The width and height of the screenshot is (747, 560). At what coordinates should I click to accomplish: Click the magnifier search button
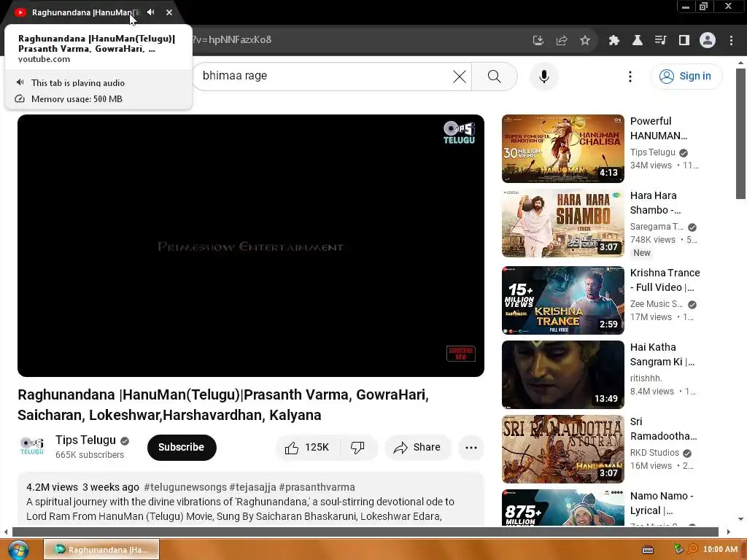[495, 76]
